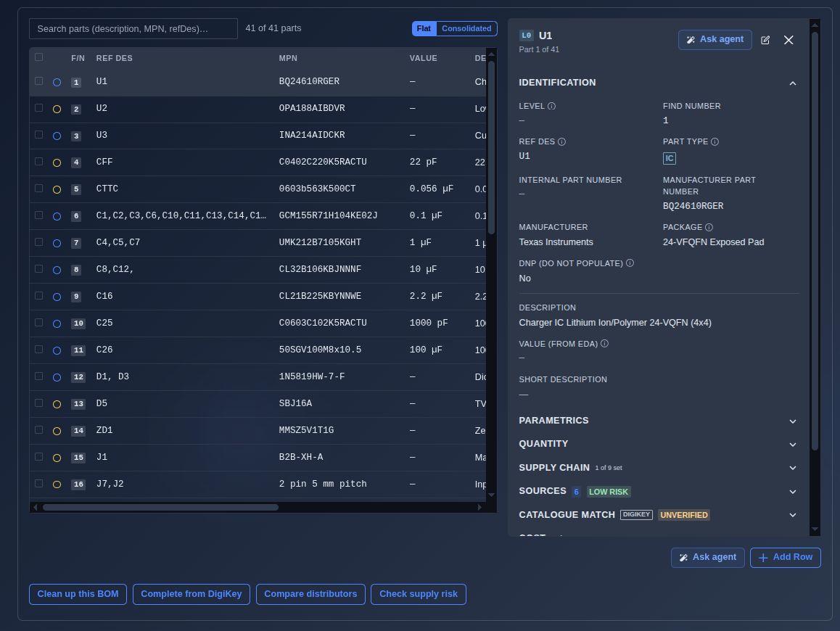Viewport: 840px width, 631px height.
Task: Click the LOW RISK badge in Sources
Action: click(x=609, y=492)
